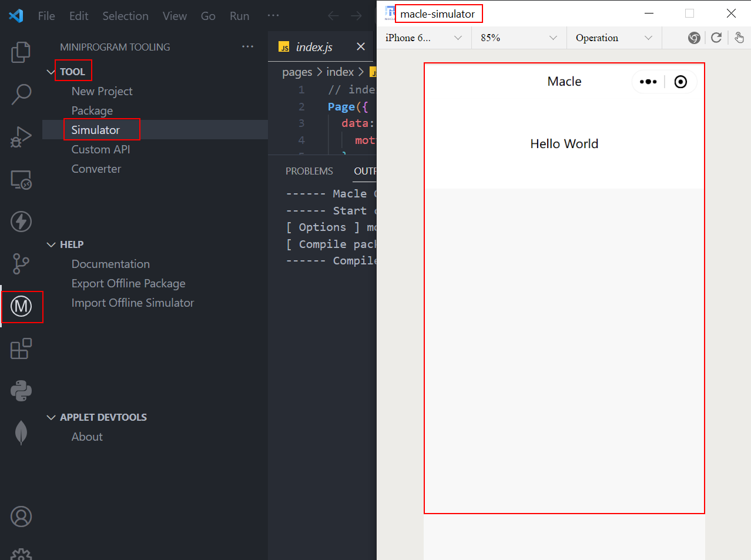Viewport: 751px width, 560px height.
Task: Switch to the PROBLEMS tab
Action: (x=309, y=171)
